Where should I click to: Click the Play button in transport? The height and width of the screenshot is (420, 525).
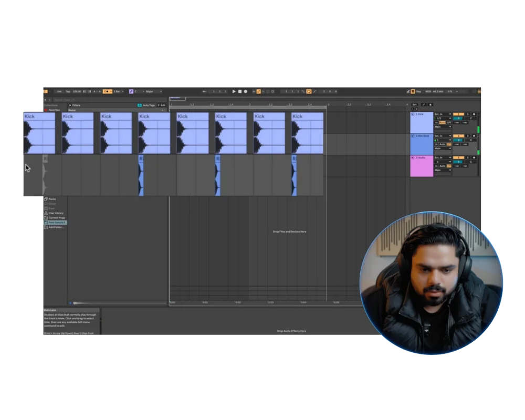(x=234, y=91)
